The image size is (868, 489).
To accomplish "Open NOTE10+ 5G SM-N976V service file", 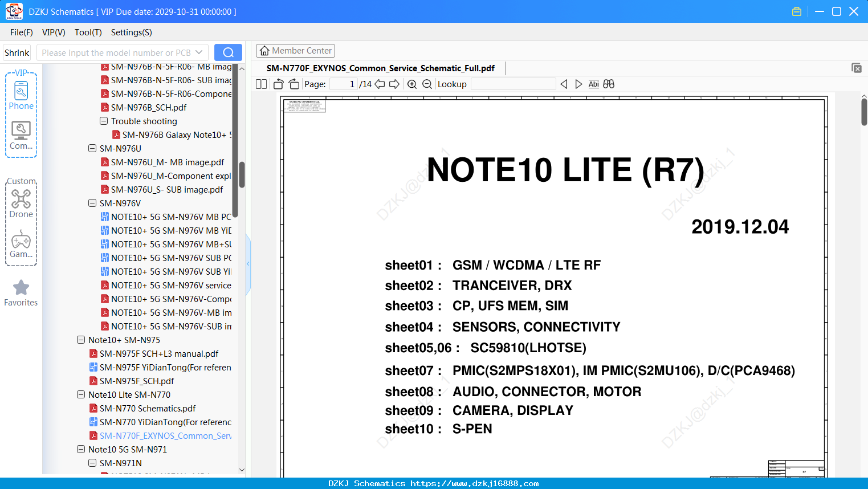I will [x=166, y=285].
